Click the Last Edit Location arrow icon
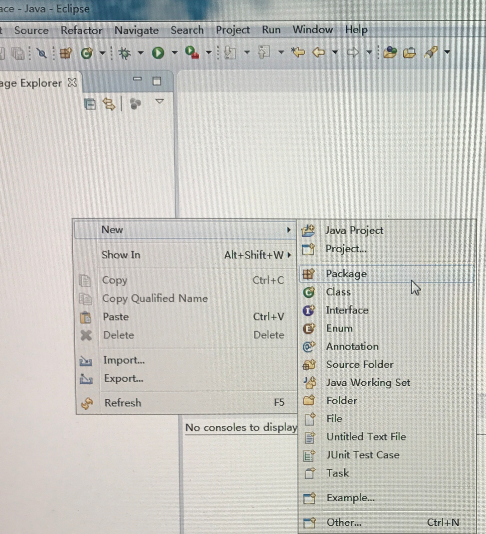Image resolution: width=486 pixels, height=534 pixels. pos(298,52)
